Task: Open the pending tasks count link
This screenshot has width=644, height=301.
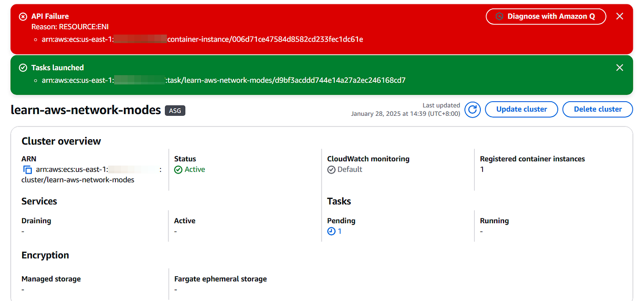Action: click(x=340, y=231)
